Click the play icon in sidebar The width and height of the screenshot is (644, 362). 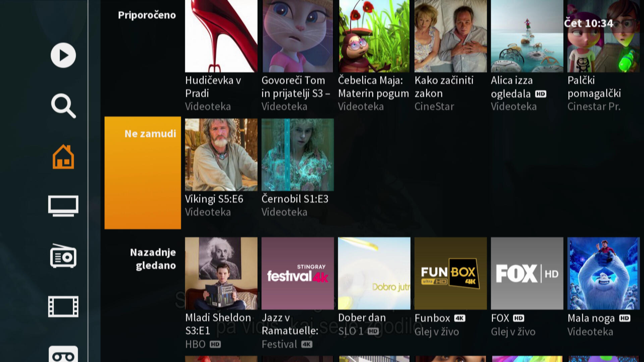63,55
